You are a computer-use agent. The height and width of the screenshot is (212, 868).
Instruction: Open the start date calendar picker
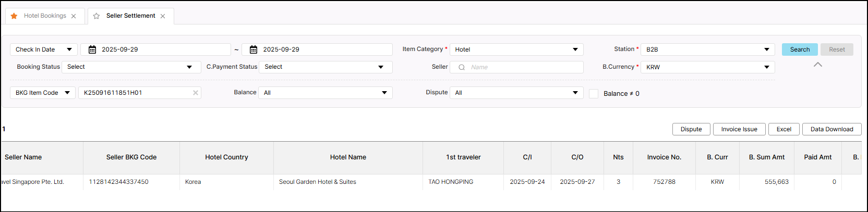[x=92, y=49]
